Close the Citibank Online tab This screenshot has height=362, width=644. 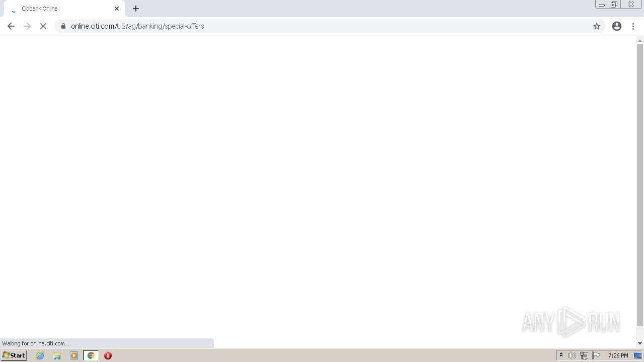coord(117,9)
